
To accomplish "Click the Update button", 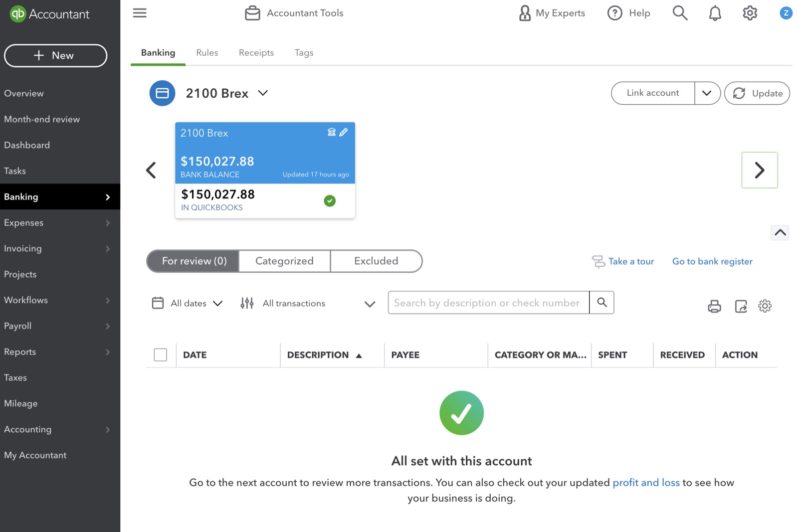I will 757,93.
